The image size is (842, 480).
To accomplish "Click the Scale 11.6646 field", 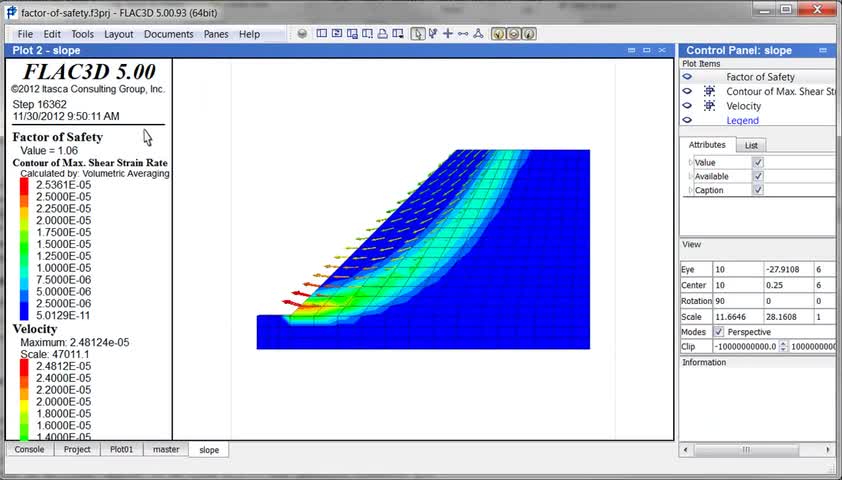I will tap(738, 317).
